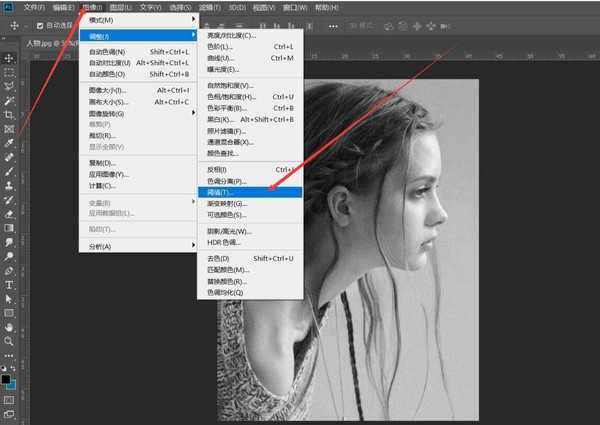The height and width of the screenshot is (425, 600).
Task: Select the Clone Stamp tool
Action: [9, 185]
